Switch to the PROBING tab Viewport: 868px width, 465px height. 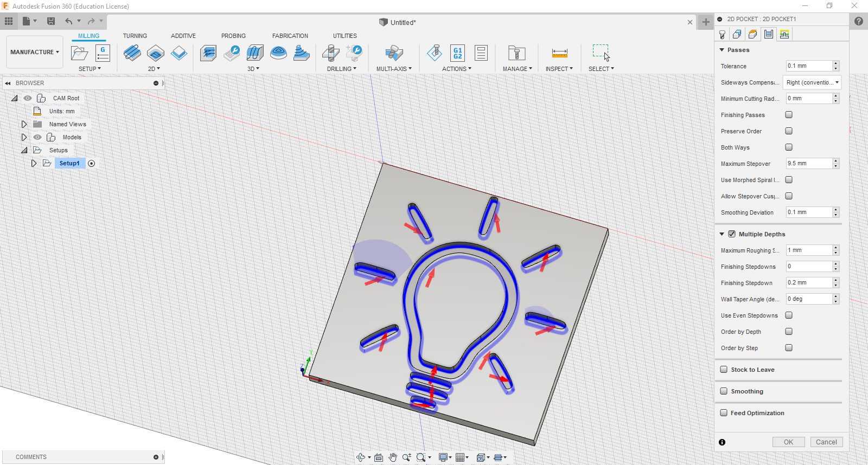pos(233,36)
